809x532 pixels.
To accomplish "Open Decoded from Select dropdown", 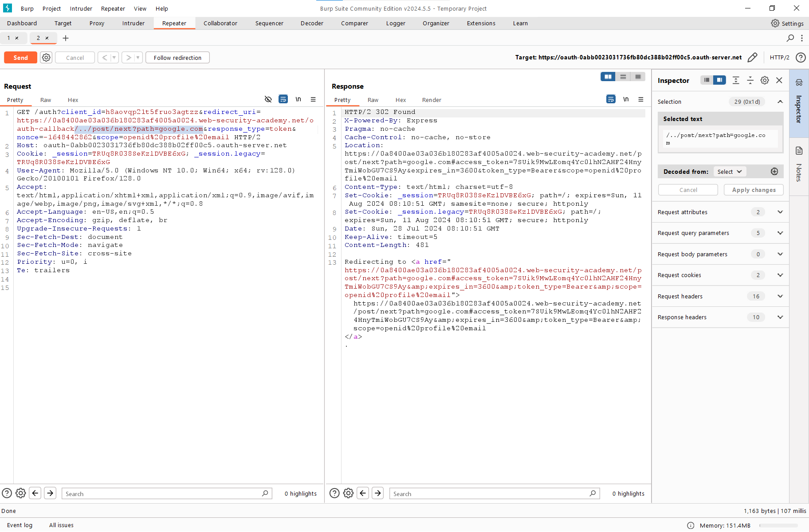I will pyautogui.click(x=730, y=172).
